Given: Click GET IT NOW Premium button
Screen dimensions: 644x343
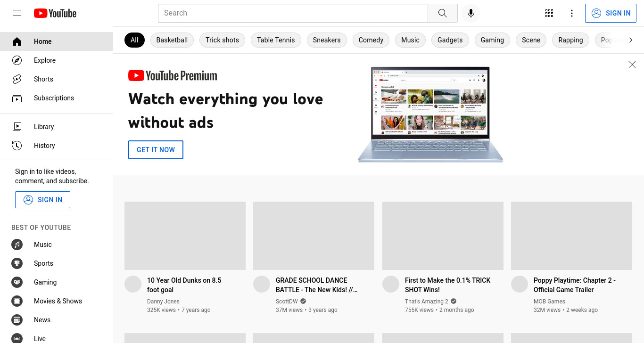Looking at the screenshot, I should click(156, 150).
